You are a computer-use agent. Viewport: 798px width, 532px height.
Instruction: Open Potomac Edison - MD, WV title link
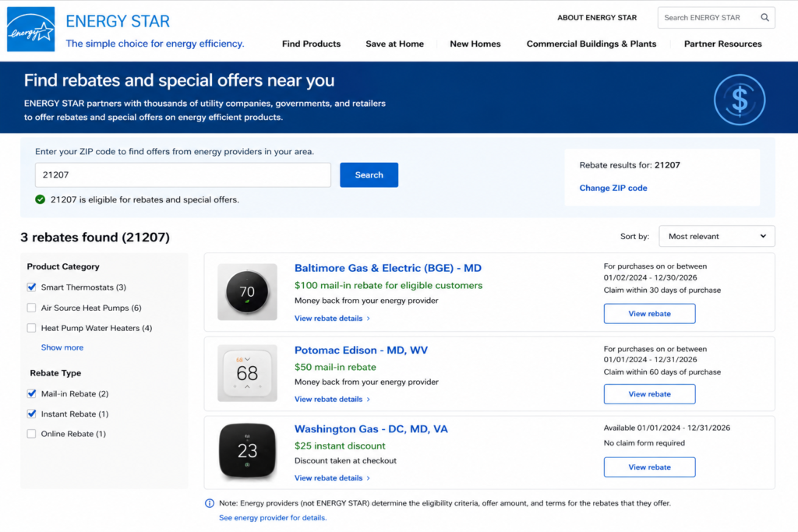(361, 350)
